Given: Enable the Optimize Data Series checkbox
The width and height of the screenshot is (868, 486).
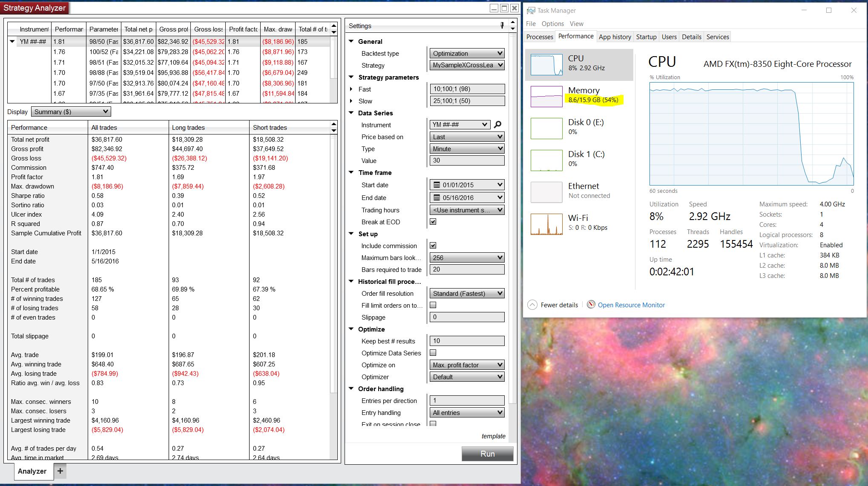Looking at the screenshot, I should coord(433,353).
